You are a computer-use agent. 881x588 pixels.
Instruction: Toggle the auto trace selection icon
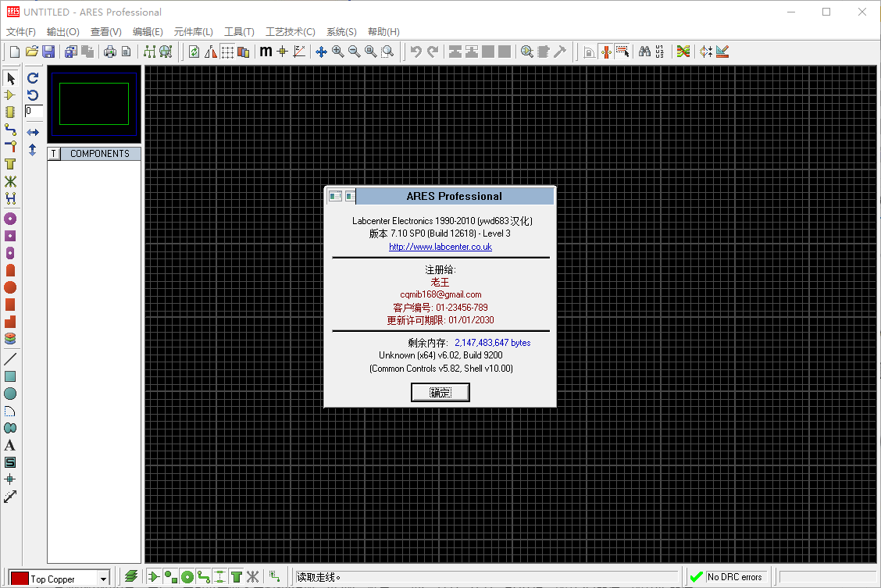tap(622, 52)
